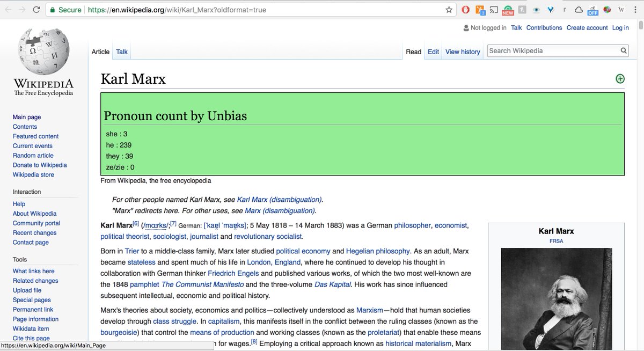Bookmark this page with the star icon
This screenshot has width=644, height=351.
pos(449,10)
